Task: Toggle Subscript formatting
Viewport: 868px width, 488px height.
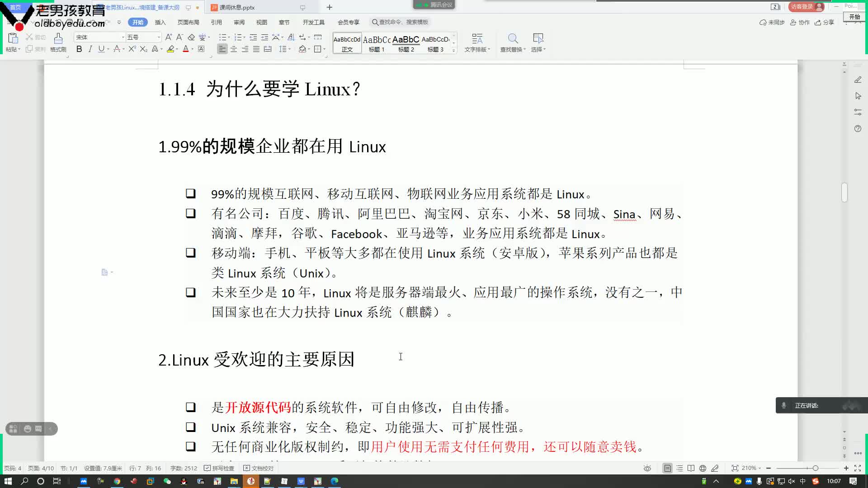Action: pyautogui.click(x=143, y=49)
